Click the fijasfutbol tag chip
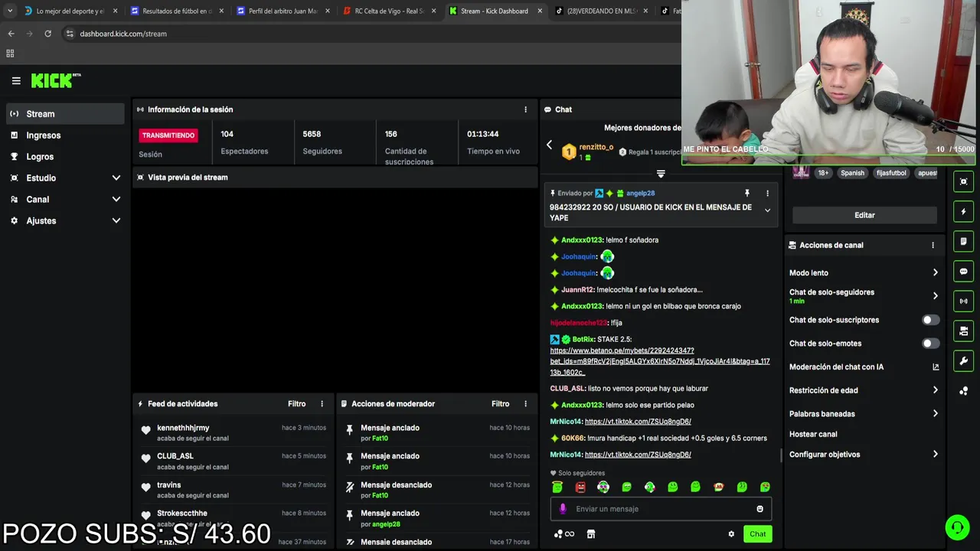The height and width of the screenshot is (551, 980). click(x=891, y=173)
